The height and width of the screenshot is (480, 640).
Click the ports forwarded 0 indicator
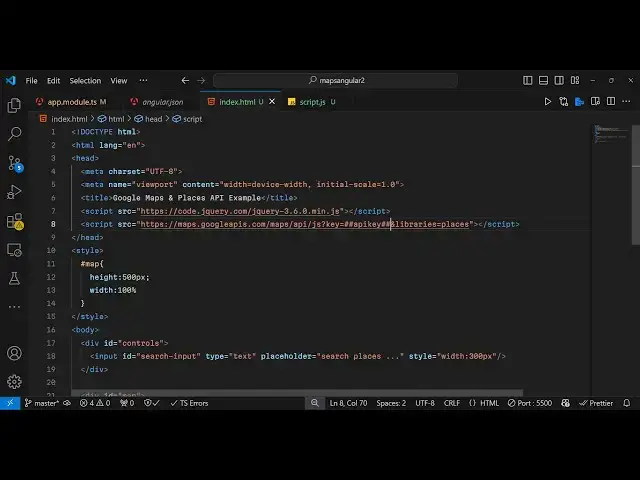point(127,403)
